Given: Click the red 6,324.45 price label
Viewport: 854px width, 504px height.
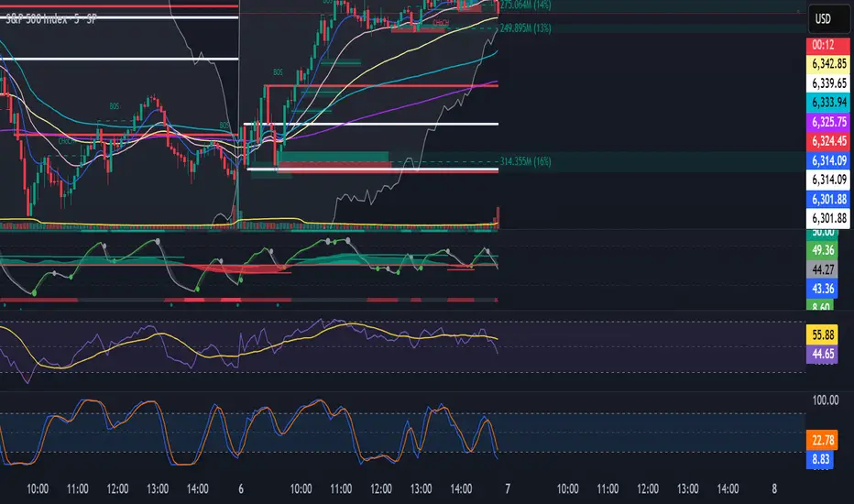Looking at the screenshot, I should click(827, 141).
